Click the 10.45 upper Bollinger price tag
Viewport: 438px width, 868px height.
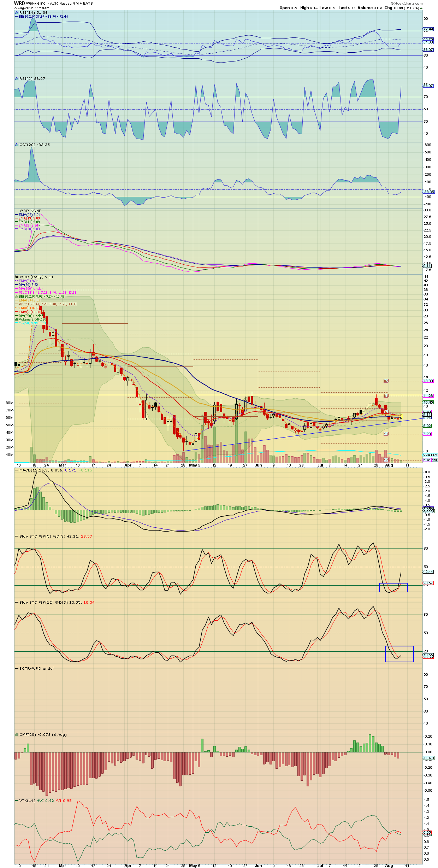point(428,402)
